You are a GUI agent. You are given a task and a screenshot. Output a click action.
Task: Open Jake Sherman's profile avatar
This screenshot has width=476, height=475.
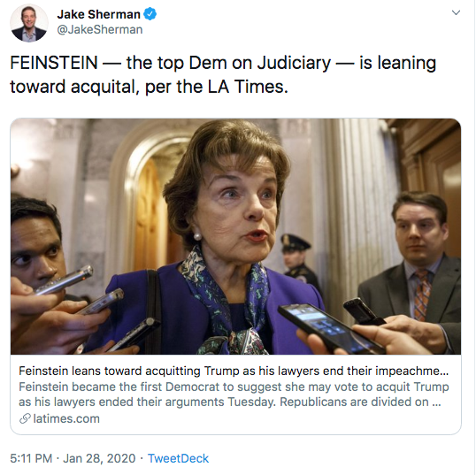pos(29,23)
